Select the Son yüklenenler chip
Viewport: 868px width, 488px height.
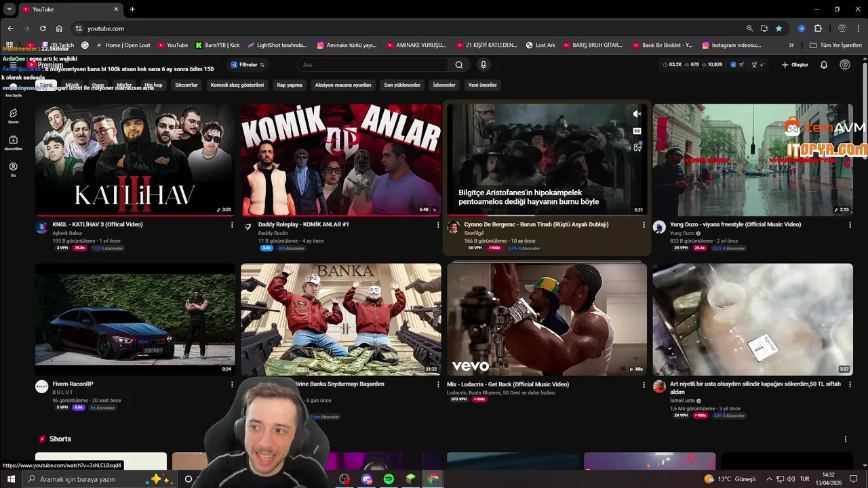pos(402,85)
